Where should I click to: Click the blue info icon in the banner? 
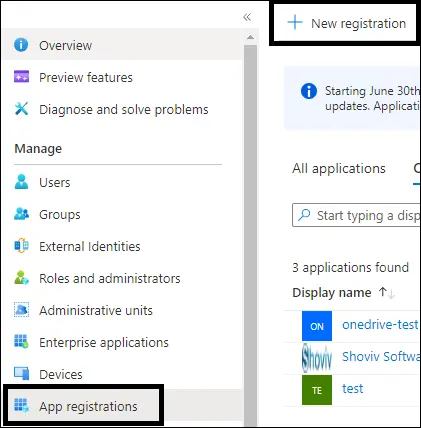309,91
